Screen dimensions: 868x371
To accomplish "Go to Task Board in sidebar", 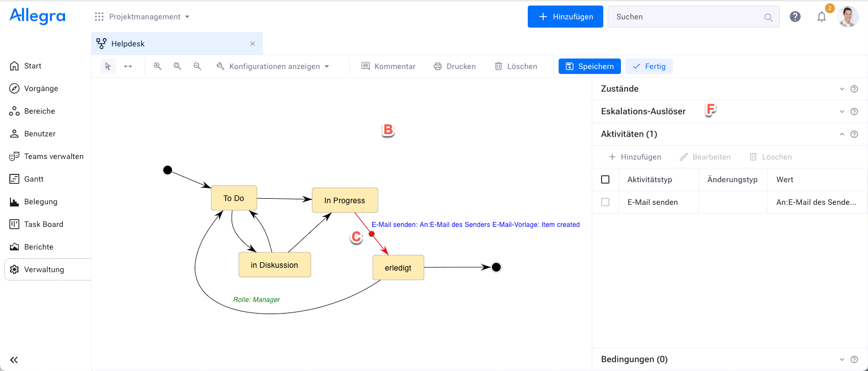I will [x=44, y=224].
